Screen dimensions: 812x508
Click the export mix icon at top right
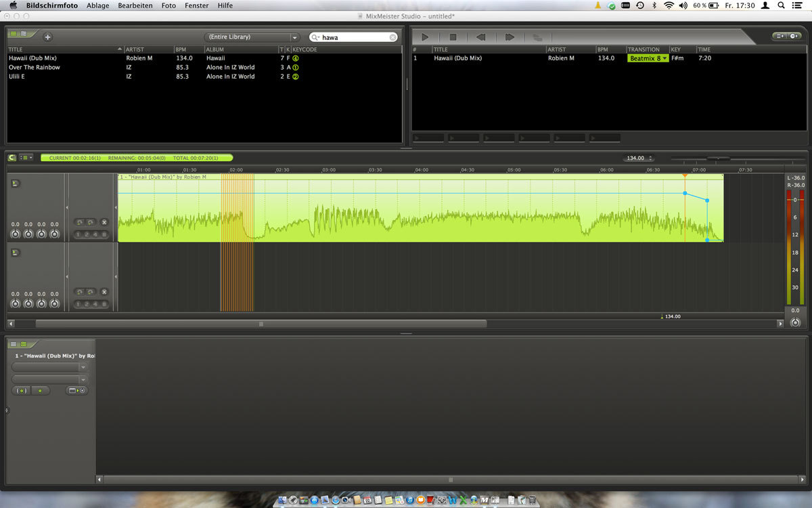click(780, 36)
